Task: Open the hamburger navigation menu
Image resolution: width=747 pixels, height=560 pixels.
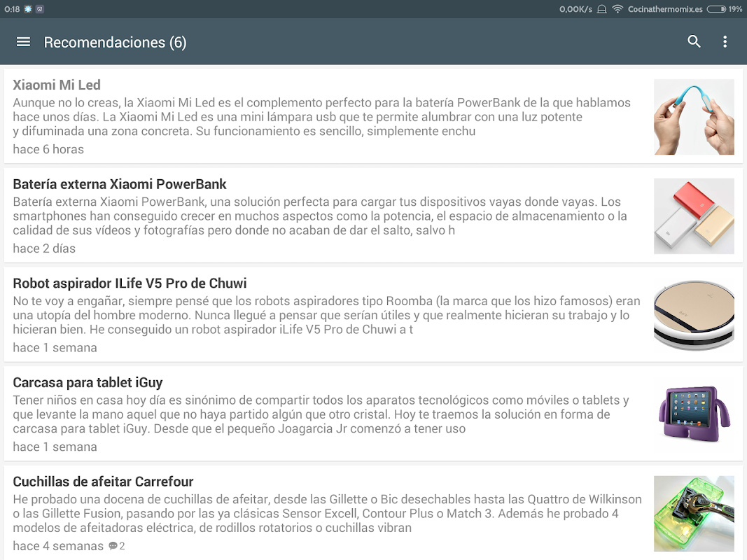Action: pos(23,42)
